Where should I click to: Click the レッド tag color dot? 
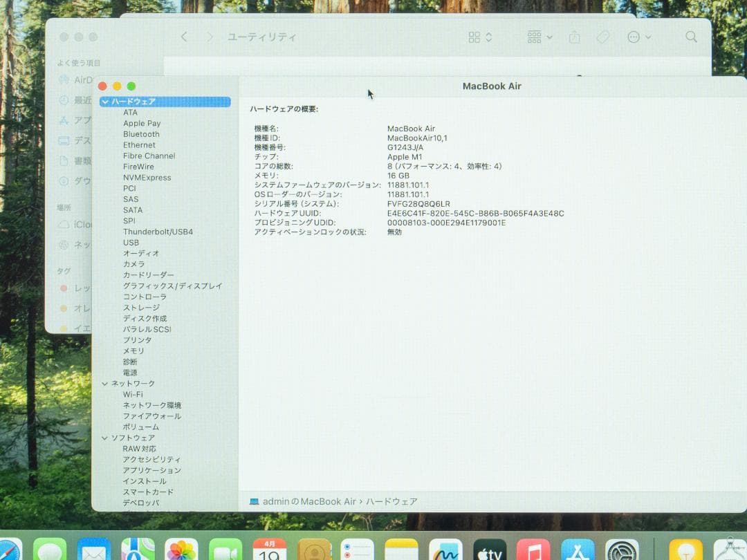click(64, 288)
